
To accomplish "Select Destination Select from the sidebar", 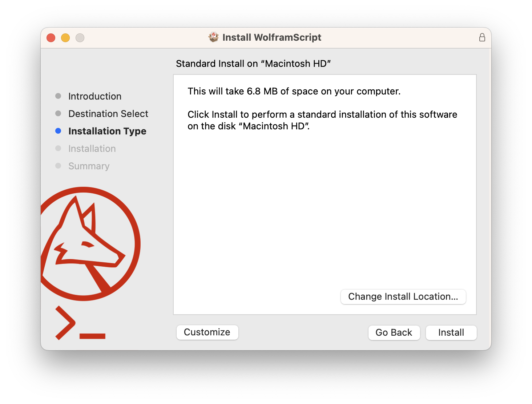I will click(x=108, y=113).
